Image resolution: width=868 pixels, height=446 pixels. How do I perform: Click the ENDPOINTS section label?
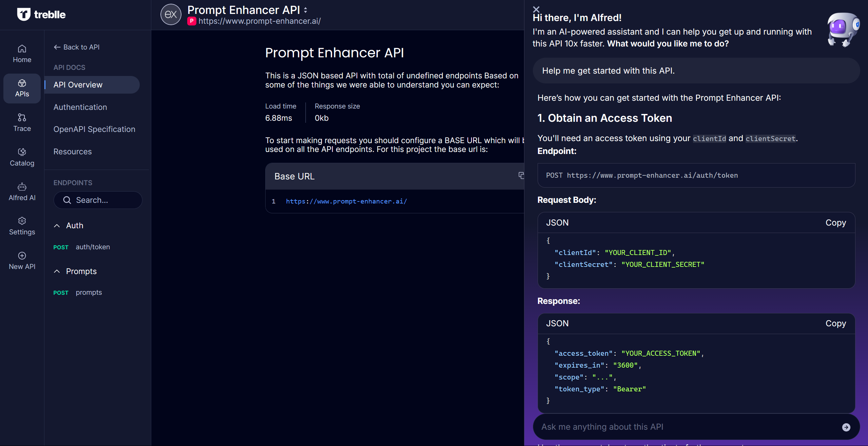coord(73,183)
